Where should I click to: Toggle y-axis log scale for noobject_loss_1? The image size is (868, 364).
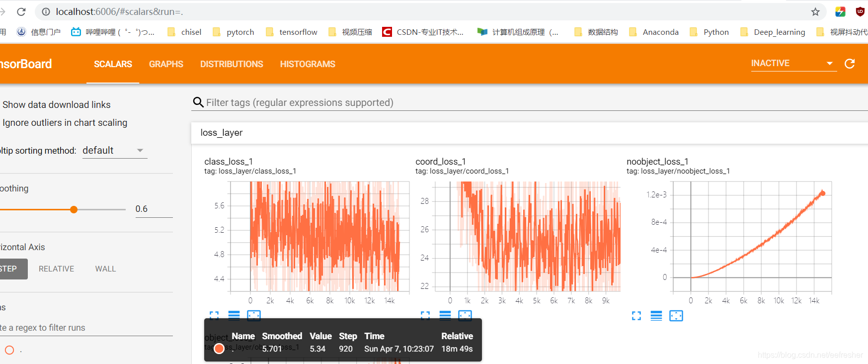point(656,316)
